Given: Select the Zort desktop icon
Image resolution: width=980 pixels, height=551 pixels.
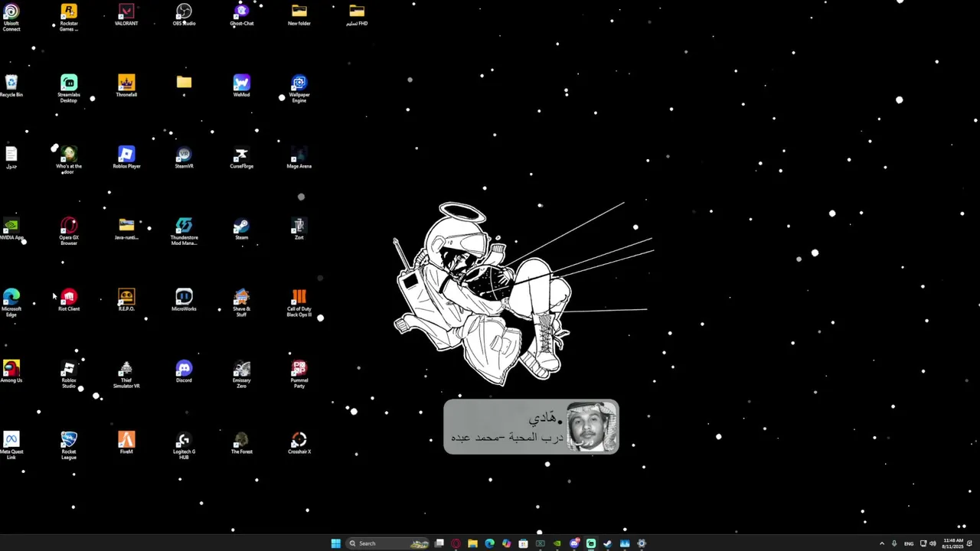Looking at the screenshot, I should [299, 230].
